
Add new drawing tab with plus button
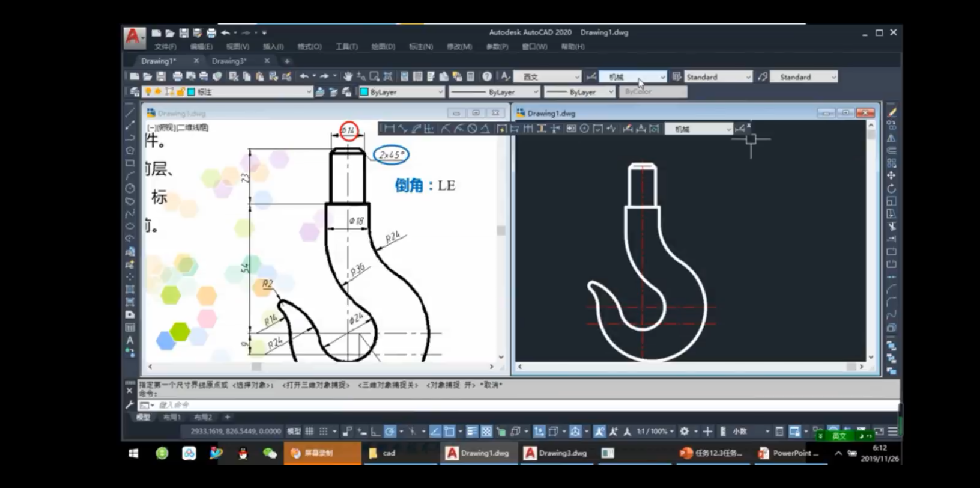click(x=287, y=61)
